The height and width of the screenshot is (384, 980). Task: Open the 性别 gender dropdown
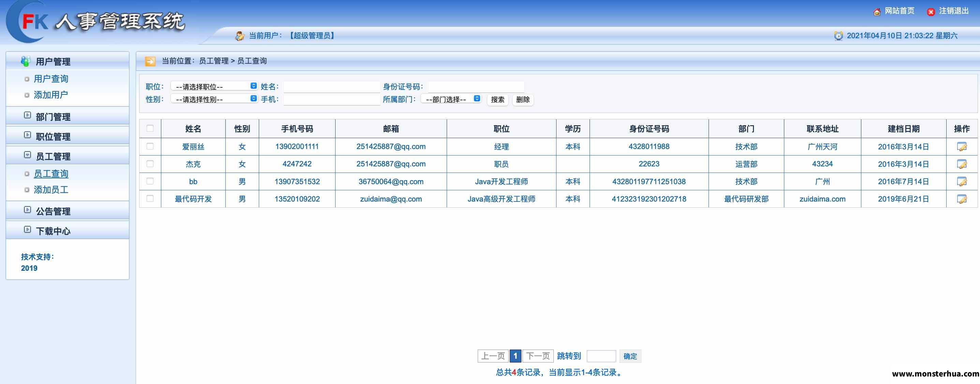tap(214, 99)
